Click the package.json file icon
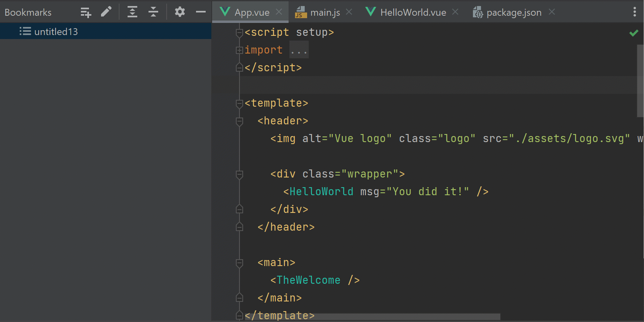 (x=477, y=12)
